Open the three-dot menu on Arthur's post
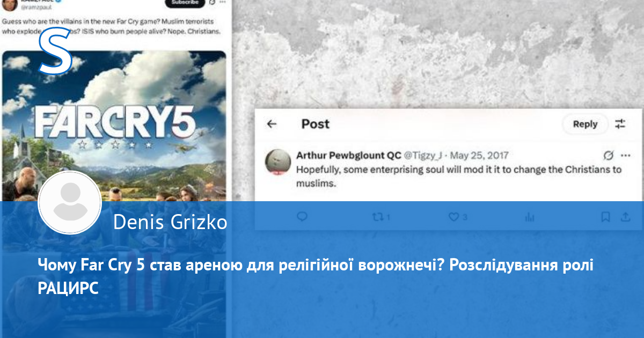 coord(625,156)
